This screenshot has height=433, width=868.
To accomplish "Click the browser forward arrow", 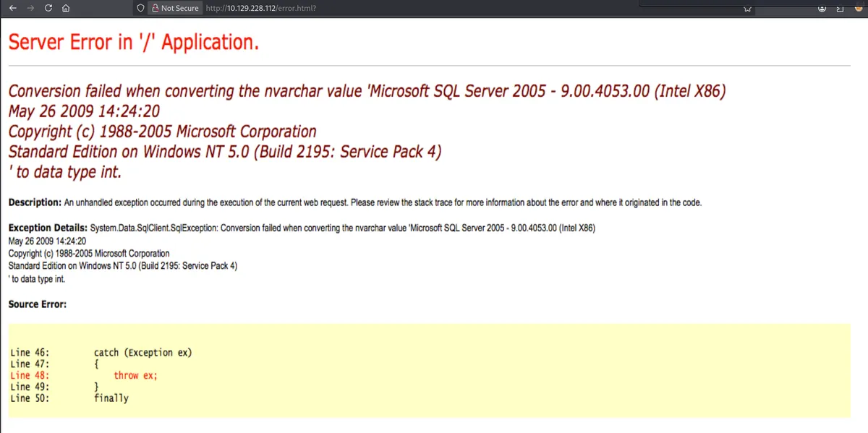I will click(30, 8).
